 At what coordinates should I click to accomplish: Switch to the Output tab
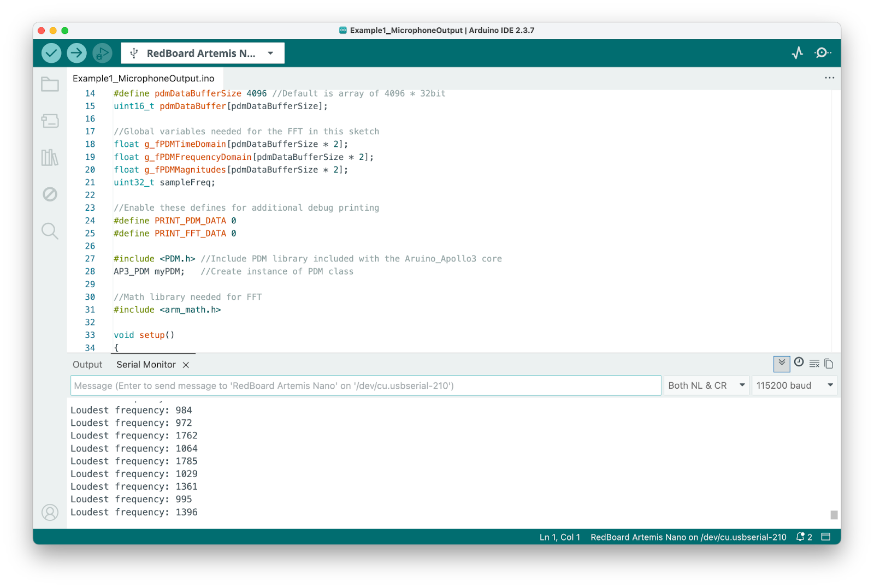click(87, 365)
